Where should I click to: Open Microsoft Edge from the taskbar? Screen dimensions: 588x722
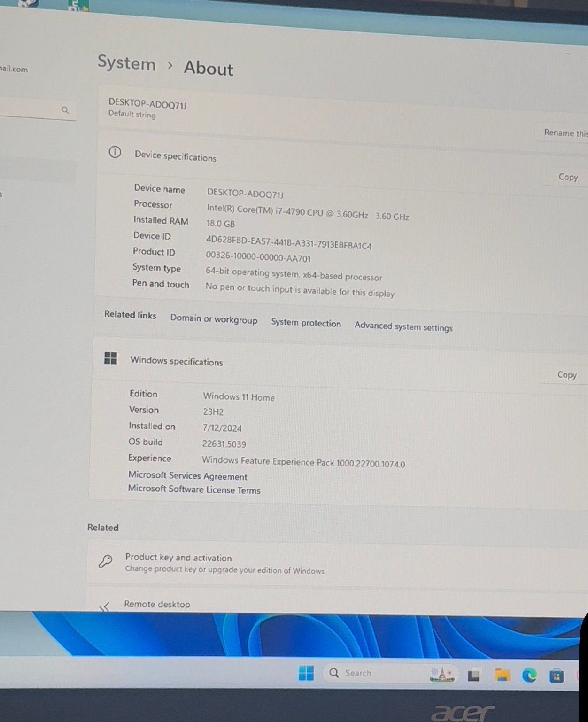point(529,675)
